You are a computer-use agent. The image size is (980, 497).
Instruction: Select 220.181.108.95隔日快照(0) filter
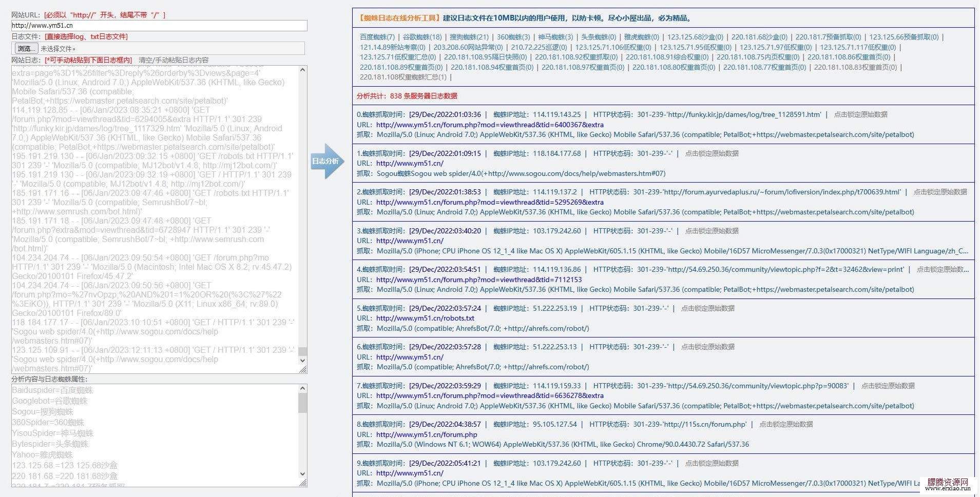tap(486, 57)
